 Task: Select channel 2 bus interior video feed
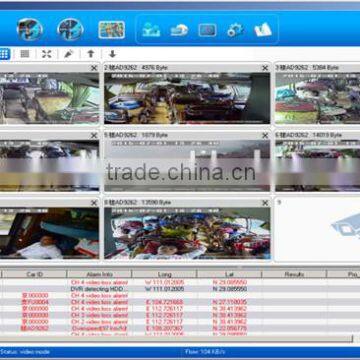coord(187,98)
